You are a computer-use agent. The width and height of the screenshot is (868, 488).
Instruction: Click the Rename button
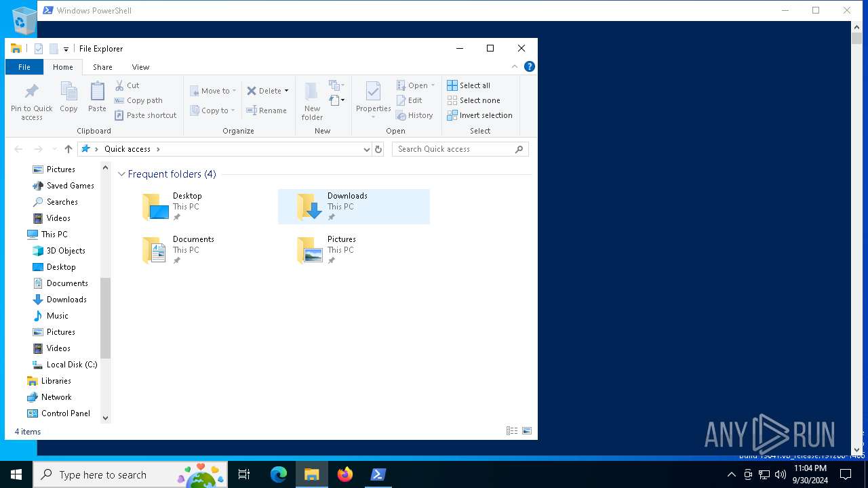(267, 110)
